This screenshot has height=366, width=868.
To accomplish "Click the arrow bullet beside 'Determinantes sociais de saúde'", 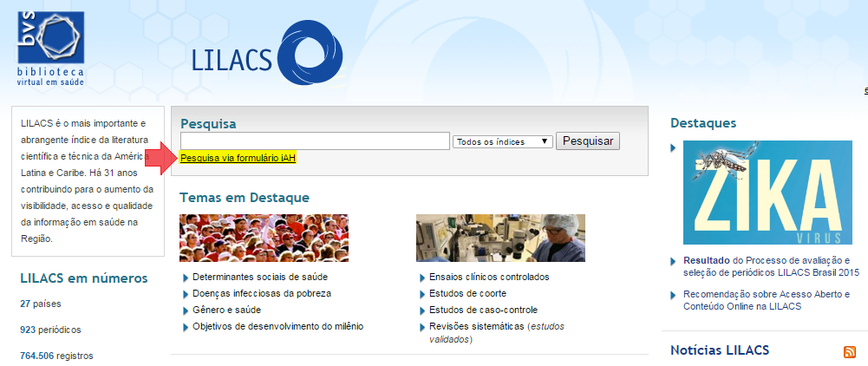I will 186,278.
